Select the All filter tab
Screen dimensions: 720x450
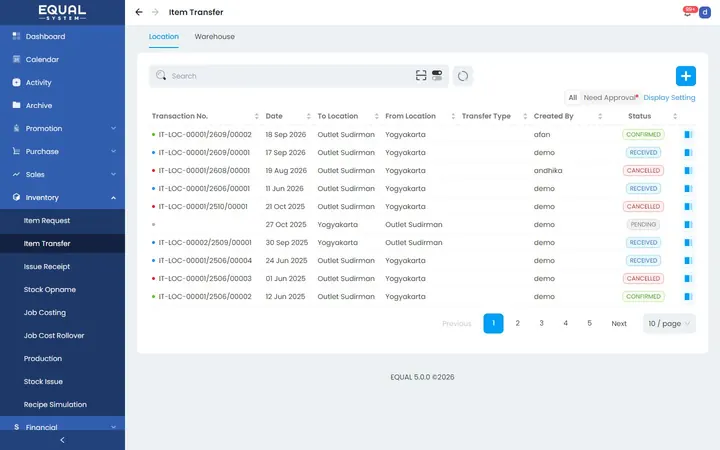(573, 97)
